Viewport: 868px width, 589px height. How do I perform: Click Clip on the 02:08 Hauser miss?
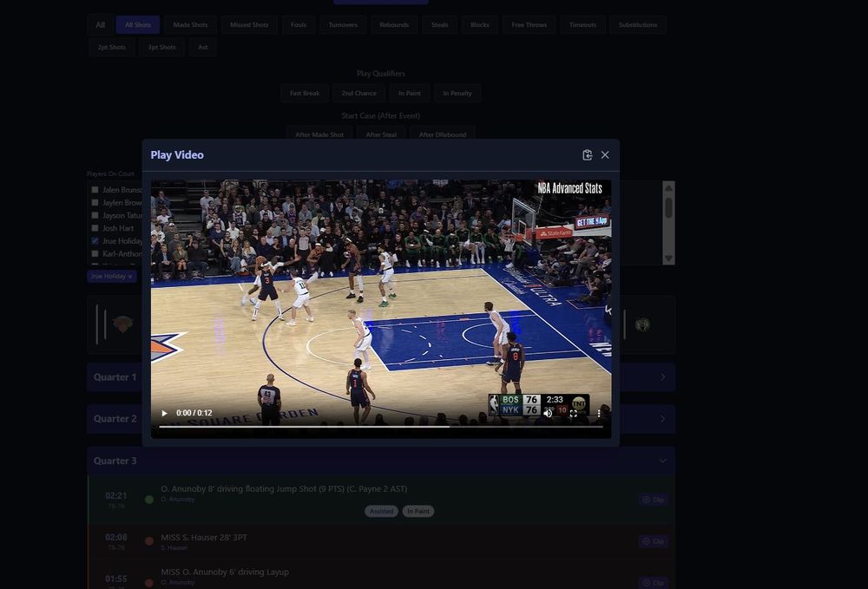(x=654, y=541)
